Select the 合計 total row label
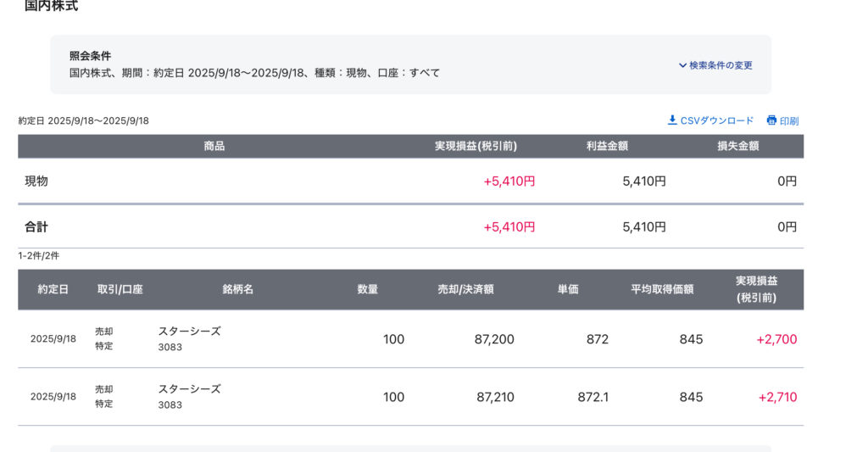Image resolution: width=868 pixels, height=452 pixels. [x=36, y=226]
